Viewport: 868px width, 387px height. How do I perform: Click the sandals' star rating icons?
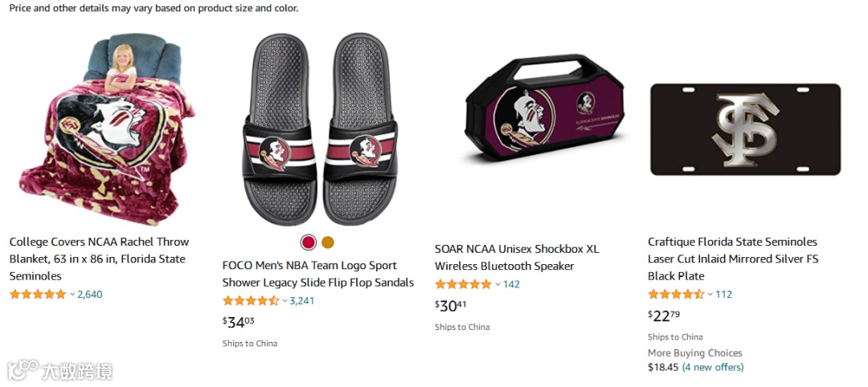point(251,301)
